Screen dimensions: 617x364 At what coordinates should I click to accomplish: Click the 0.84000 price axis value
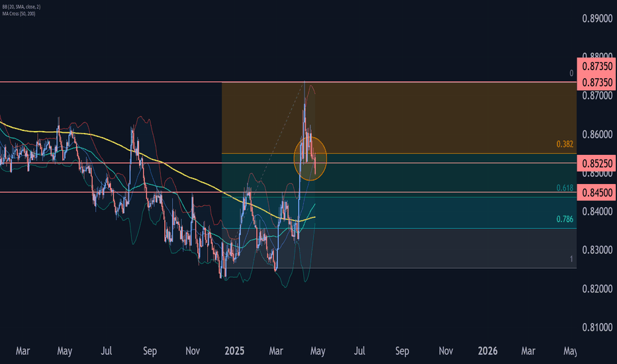[x=597, y=211]
